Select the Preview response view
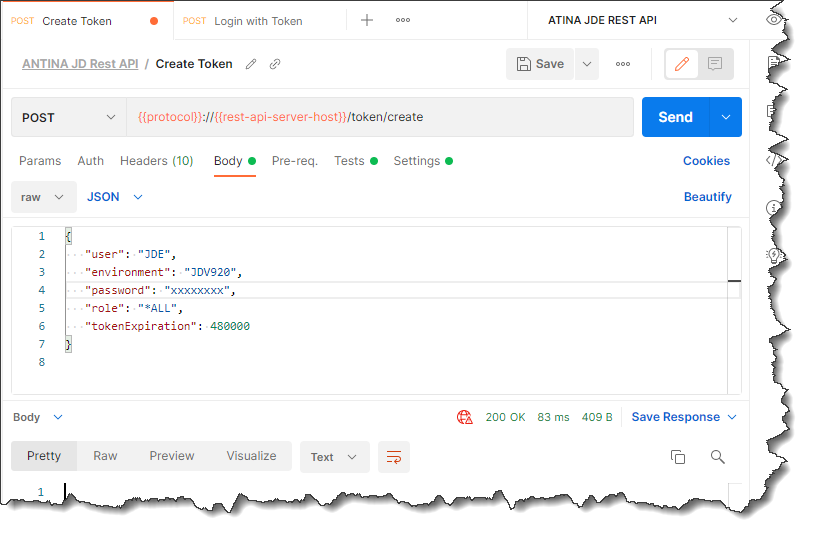This screenshot has width=813, height=535. click(172, 456)
